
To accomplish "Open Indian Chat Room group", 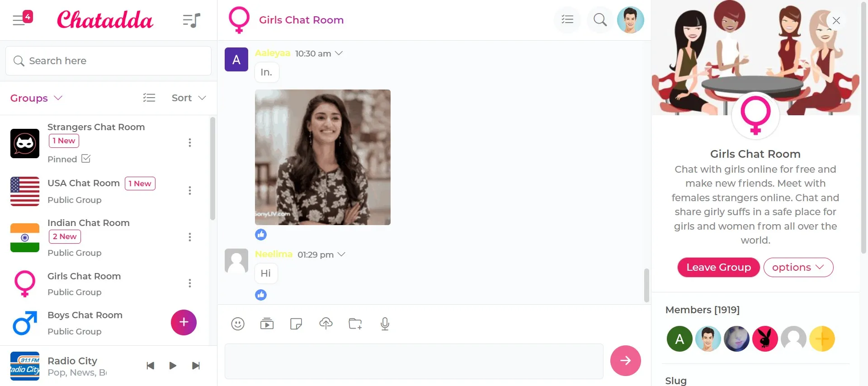I will 89,223.
